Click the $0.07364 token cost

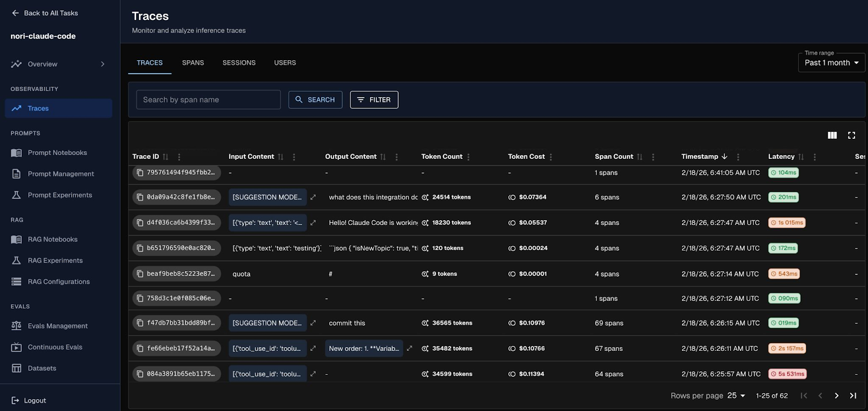click(x=527, y=197)
